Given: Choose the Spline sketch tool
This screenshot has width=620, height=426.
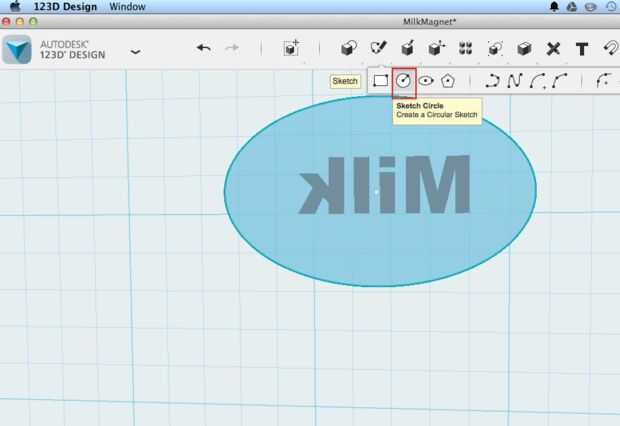Looking at the screenshot, I should tap(515, 81).
